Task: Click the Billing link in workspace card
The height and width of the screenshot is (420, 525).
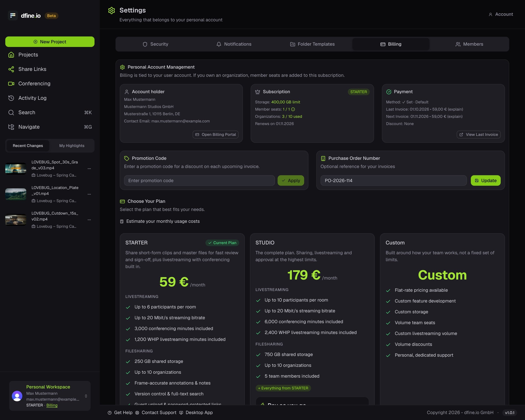Action: point(52,405)
